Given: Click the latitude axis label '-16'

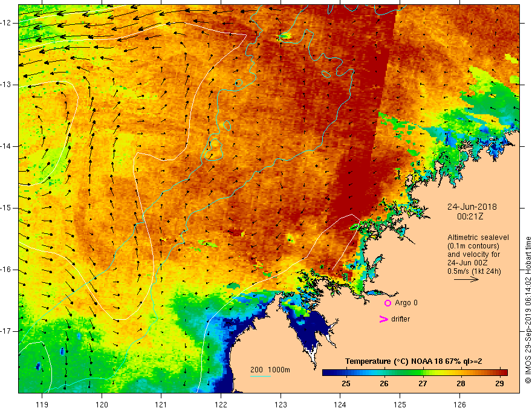Looking at the screenshot, I should 7,270.
